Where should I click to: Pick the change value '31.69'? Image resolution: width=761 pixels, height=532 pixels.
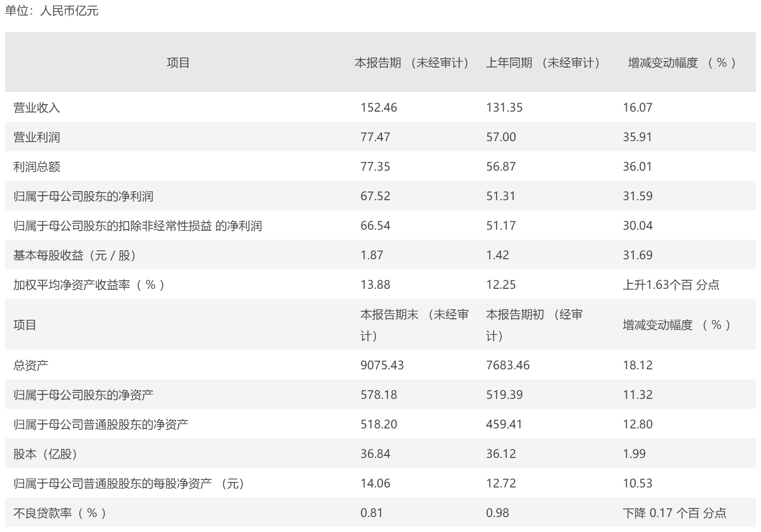(x=637, y=255)
